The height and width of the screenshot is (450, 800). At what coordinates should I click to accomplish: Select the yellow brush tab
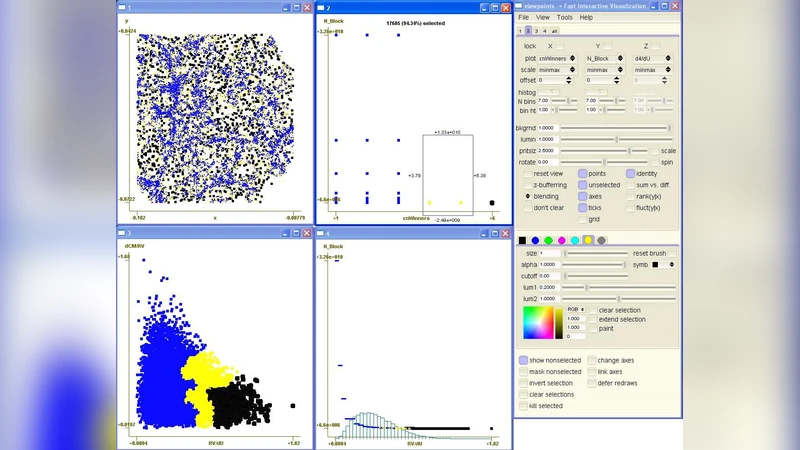tap(589, 240)
